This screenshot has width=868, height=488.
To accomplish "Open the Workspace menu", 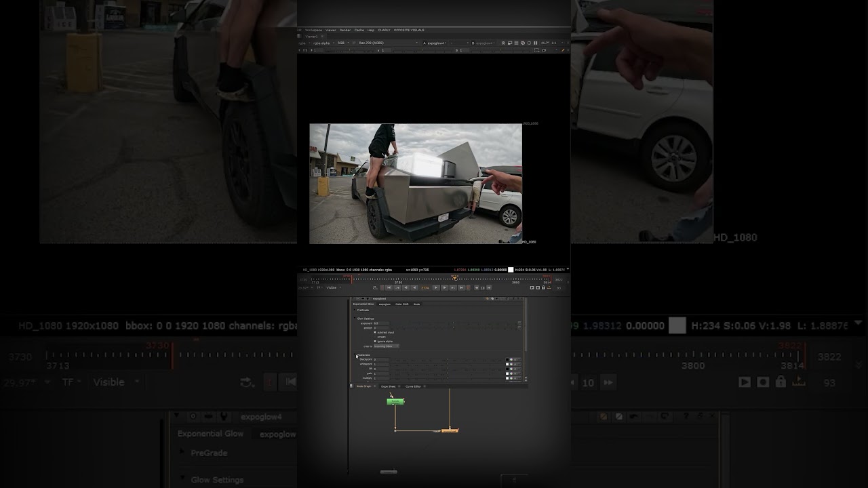I will pos(313,30).
